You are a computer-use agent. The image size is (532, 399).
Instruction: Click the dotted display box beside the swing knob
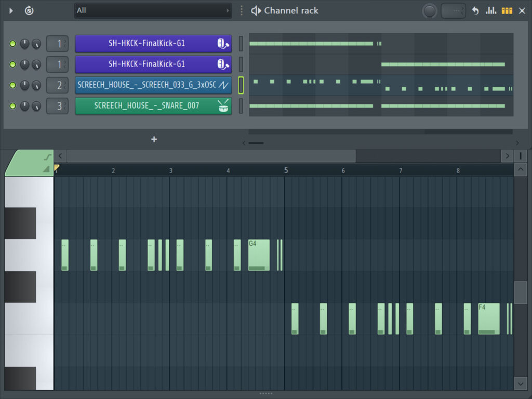[x=453, y=11]
